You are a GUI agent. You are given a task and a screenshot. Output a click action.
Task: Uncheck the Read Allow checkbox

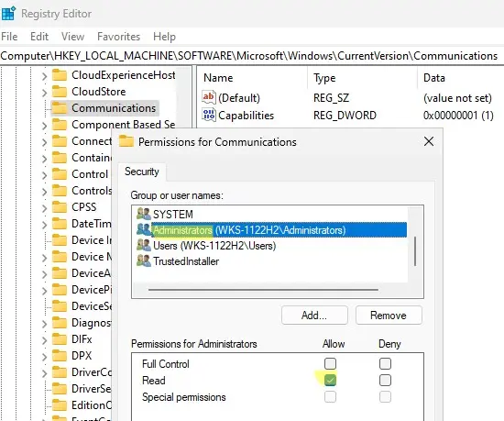pyautogui.click(x=330, y=380)
